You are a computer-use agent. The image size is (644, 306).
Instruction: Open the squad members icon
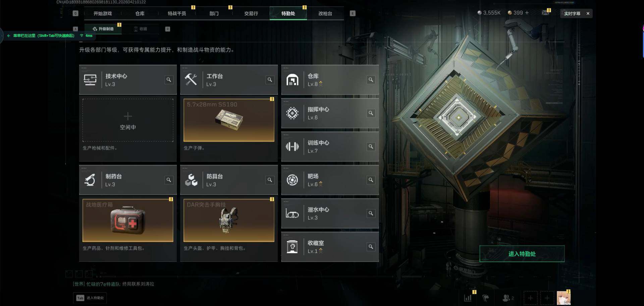(508, 298)
